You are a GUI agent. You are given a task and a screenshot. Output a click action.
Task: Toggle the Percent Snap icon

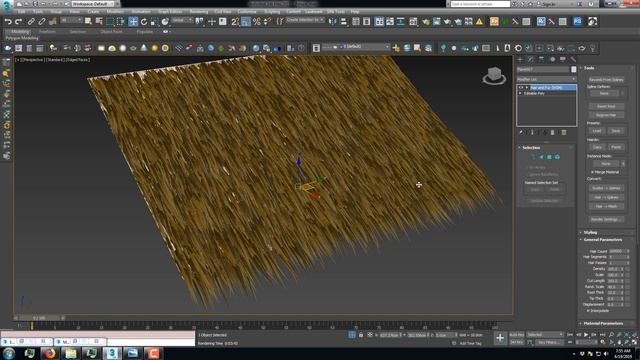pyautogui.click(x=257, y=22)
